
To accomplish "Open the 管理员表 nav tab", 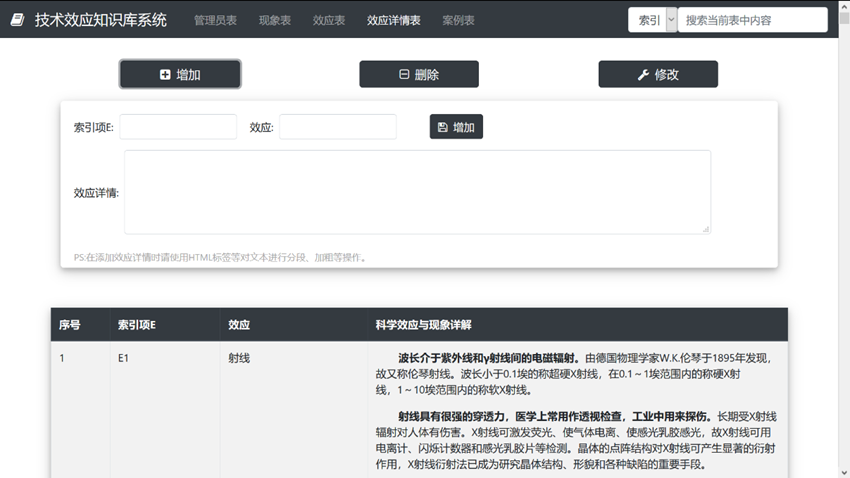I will tap(215, 20).
